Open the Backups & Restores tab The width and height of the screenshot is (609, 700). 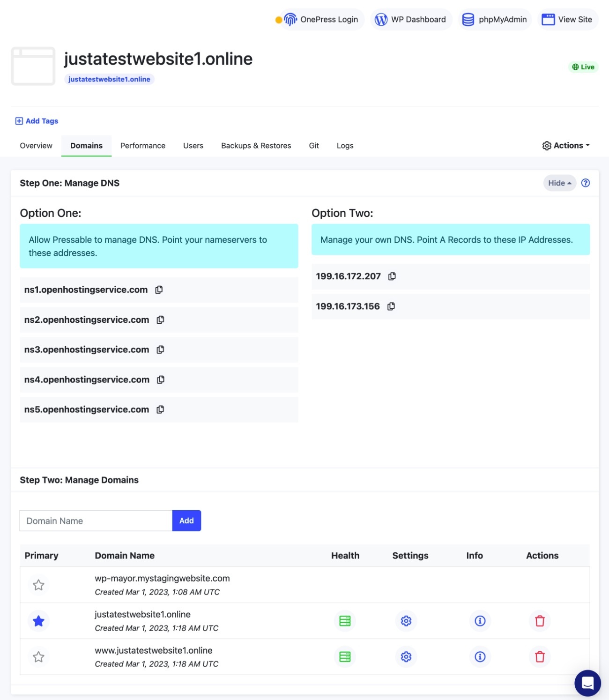tap(256, 146)
